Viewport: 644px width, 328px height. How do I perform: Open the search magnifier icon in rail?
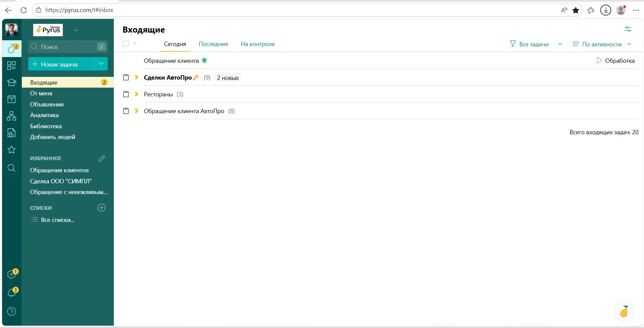click(11, 168)
